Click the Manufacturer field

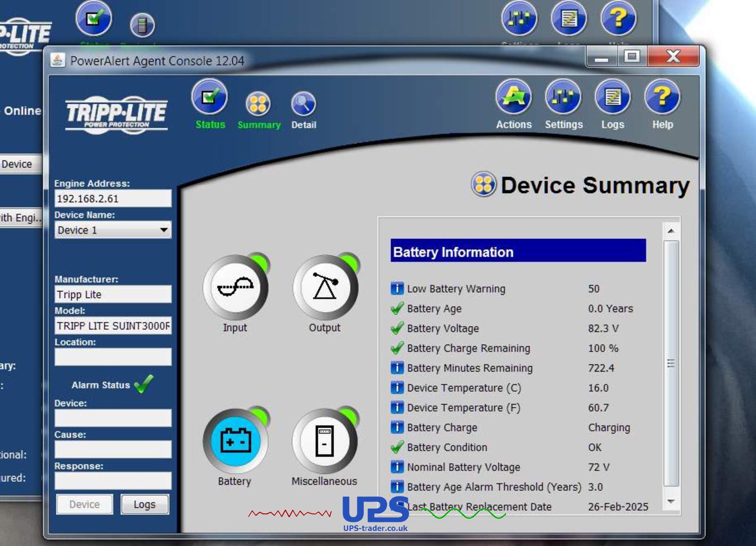click(113, 294)
